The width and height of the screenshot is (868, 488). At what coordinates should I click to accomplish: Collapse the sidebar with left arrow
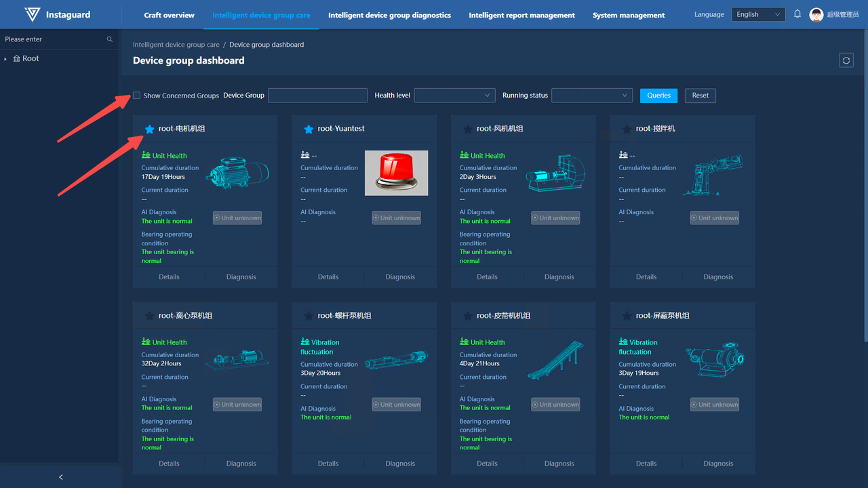(x=60, y=477)
